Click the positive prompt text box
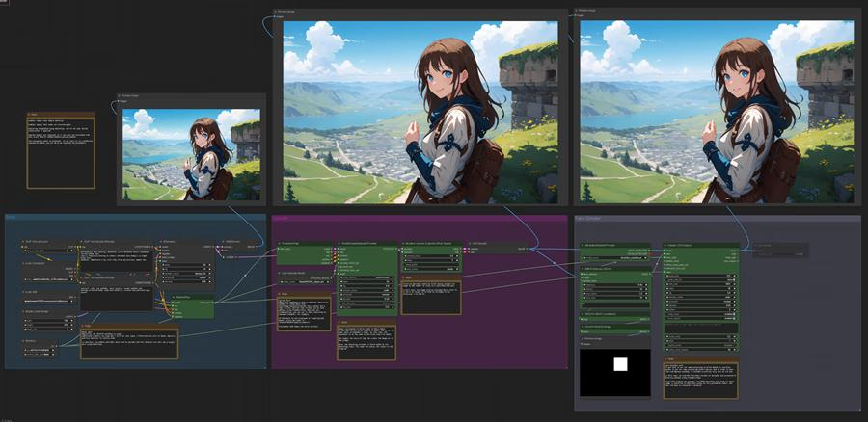 click(x=116, y=255)
